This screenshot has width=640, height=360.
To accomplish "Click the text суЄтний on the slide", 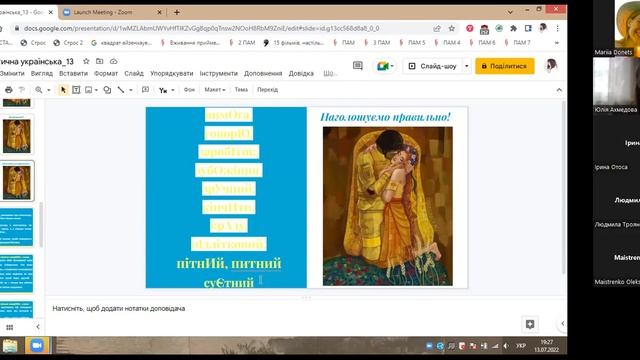I will point(229,282).
